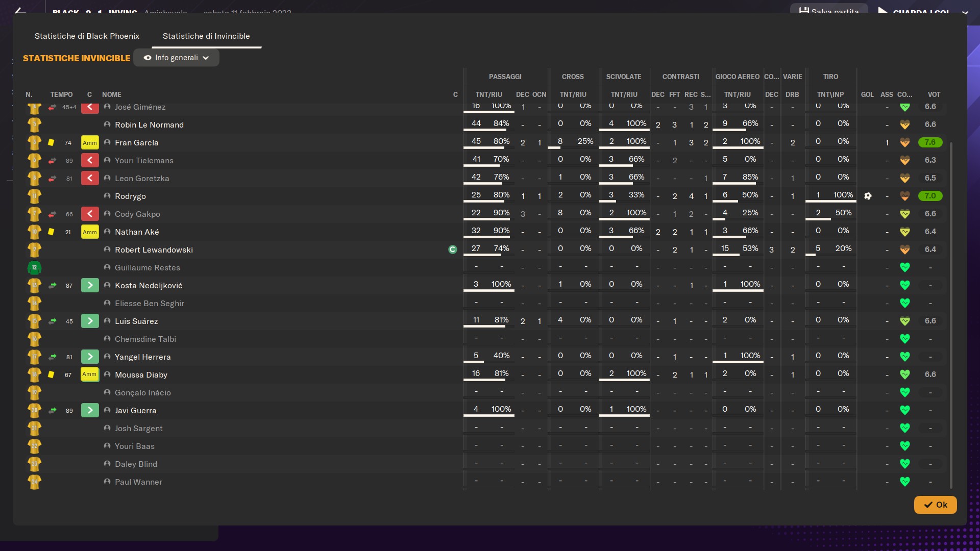Select Statistiche di Invincible tab
This screenshot has height=551, width=980.
[206, 36]
